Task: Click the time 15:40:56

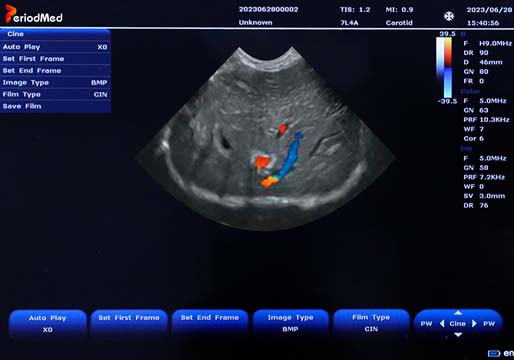Action: [x=483, y=23]
